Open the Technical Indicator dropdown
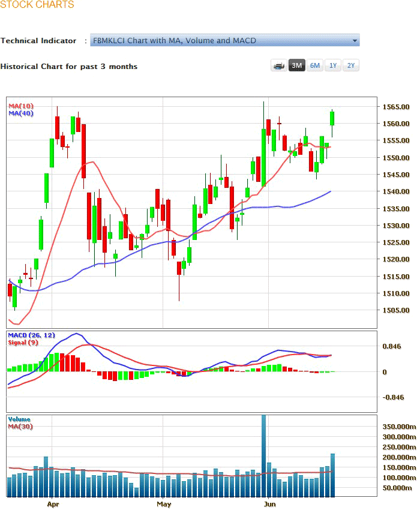Image resolution: width=420 pixels, height=510 pixels. click(224, 41)
